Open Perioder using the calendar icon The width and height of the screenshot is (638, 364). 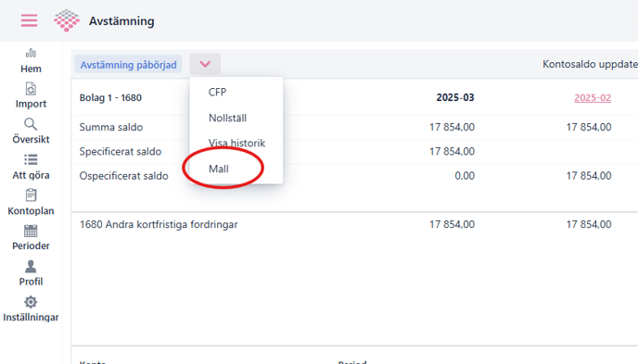coord(31,231)
